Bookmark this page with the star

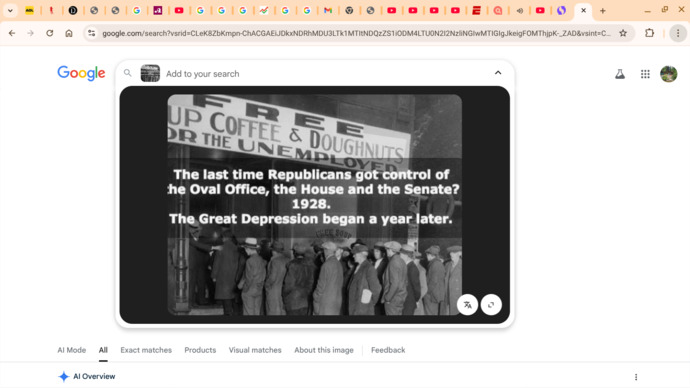pos(623,33)
